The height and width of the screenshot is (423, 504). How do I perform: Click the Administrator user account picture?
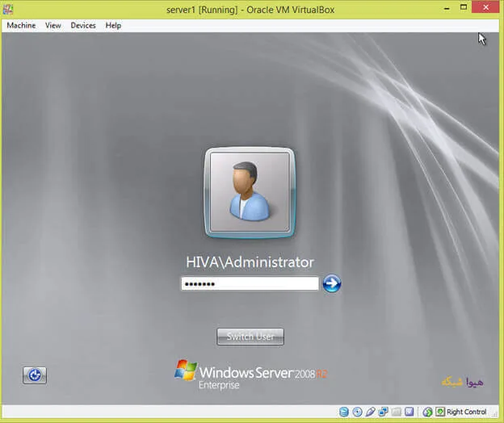tap(250, 192)
